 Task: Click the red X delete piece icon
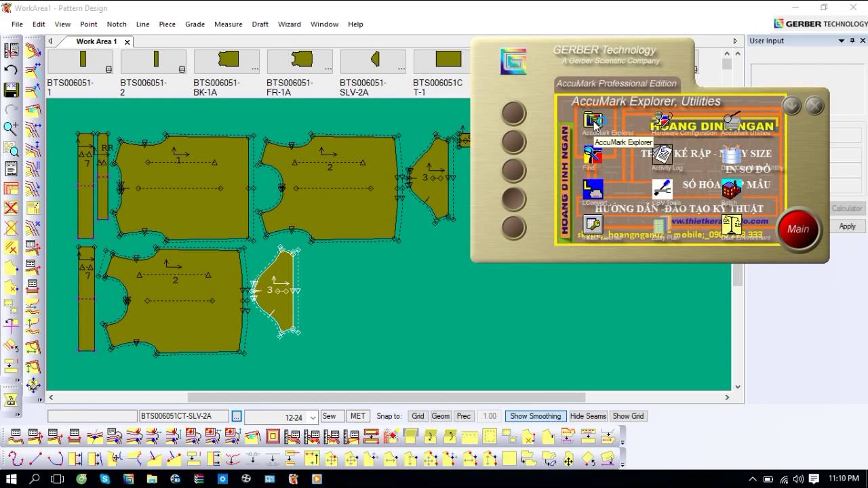[12, 208]
